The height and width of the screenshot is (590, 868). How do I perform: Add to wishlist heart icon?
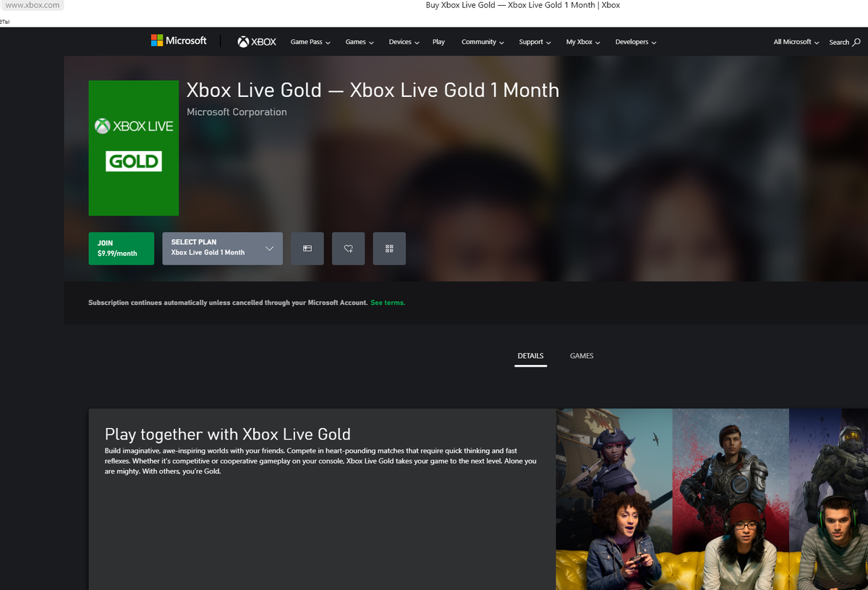click(x=348, y=248)
